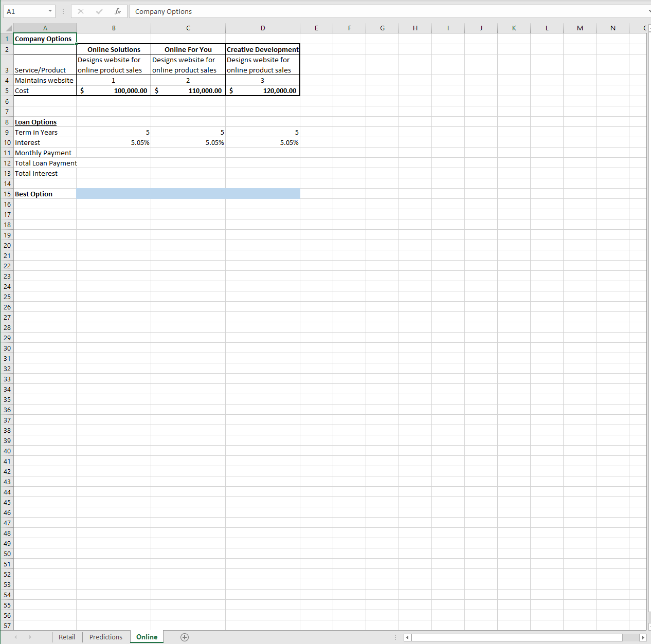The width and height of the screenshot is (651, 644).
Task: Click the Select All corner triangle
Action: (x=7, y=28)
